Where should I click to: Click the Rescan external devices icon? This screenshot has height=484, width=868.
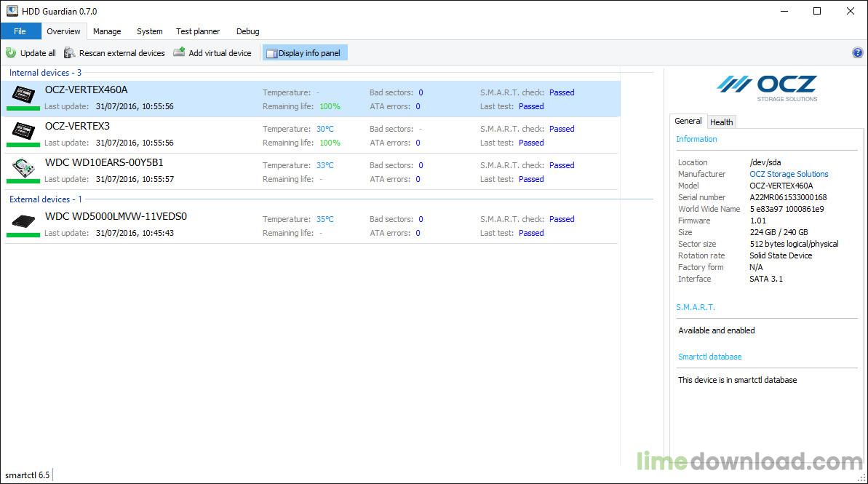pyautogui.click(x=70, y=53)
